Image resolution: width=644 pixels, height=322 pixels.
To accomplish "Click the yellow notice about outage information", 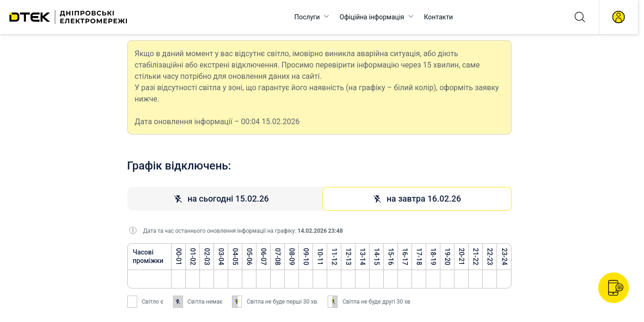I will click(x=319, y=87).
